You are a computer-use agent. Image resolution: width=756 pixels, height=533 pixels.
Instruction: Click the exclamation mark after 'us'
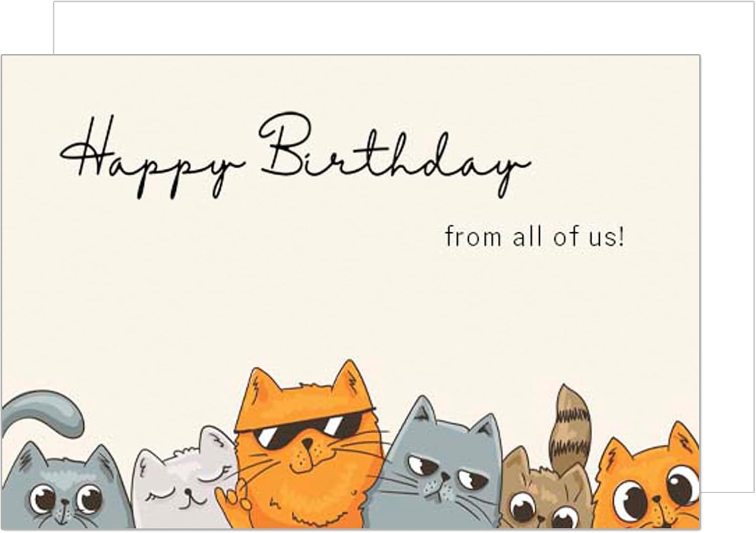(x=621, y=236)
